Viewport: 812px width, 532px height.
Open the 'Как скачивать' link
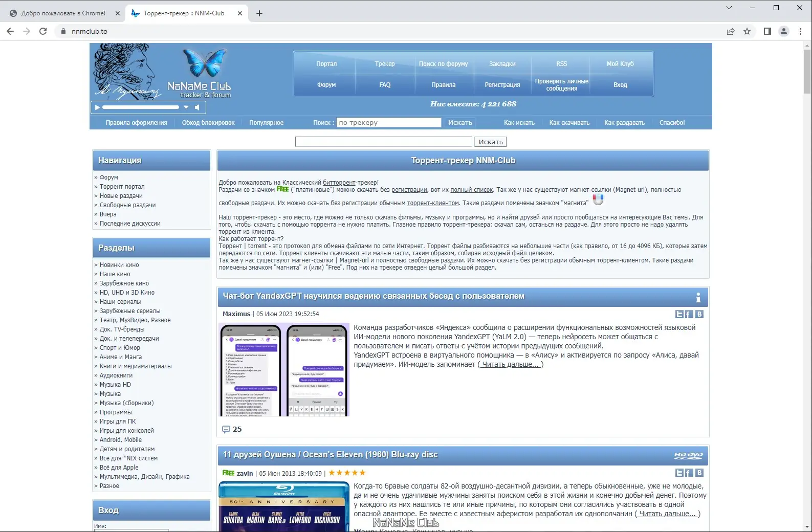coord(569,123)
